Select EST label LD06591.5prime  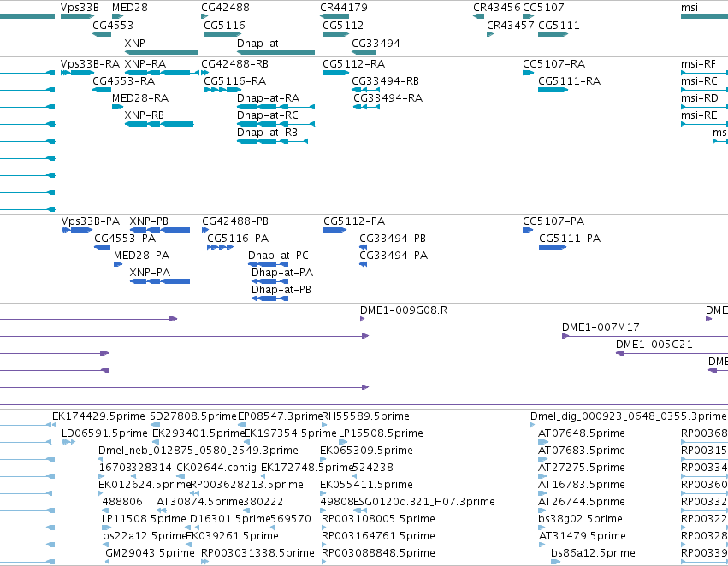104,433
